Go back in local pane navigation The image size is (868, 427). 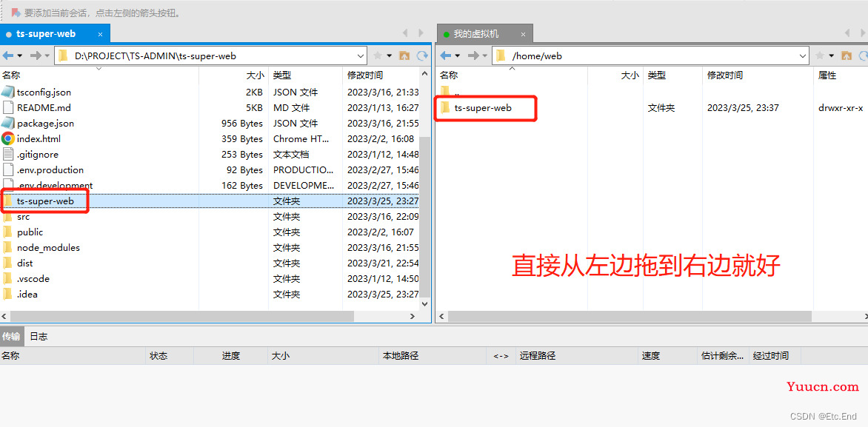tap(8, 56)
